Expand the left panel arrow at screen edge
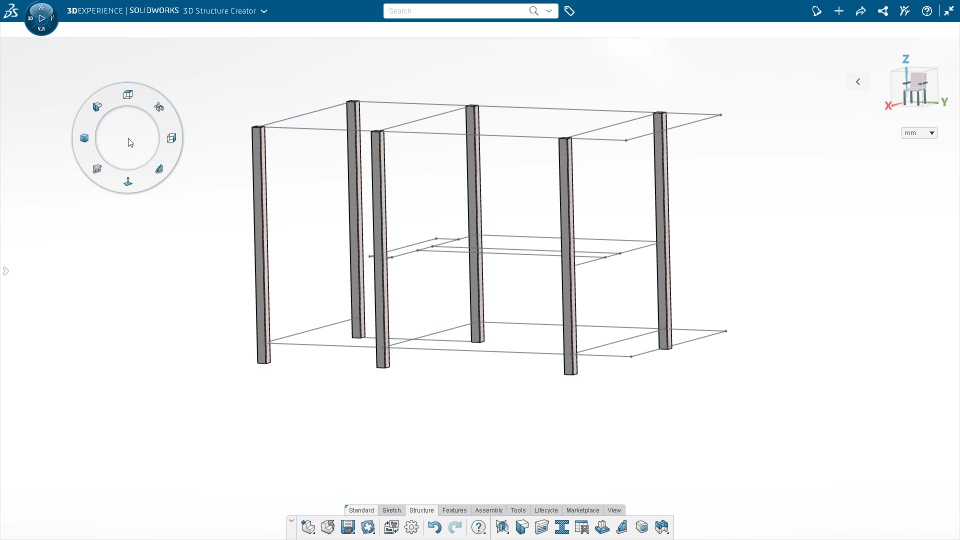The image size is (960, 540). (6, 271)
